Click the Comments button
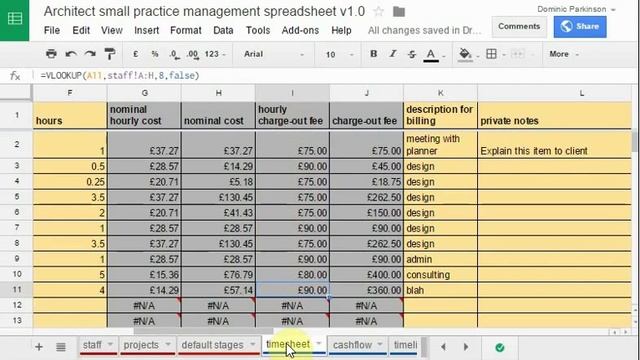The image size is (640, 360). (519, 27)
